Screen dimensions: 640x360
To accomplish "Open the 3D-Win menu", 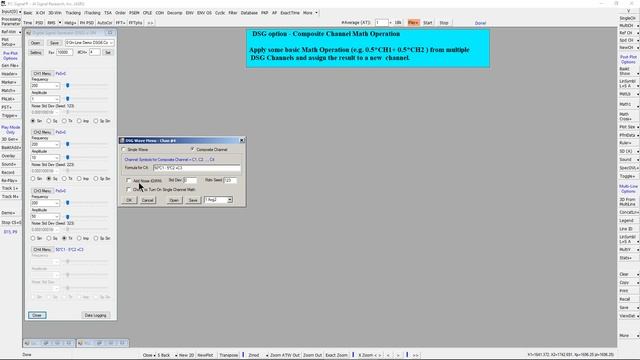I will [55, 13].
